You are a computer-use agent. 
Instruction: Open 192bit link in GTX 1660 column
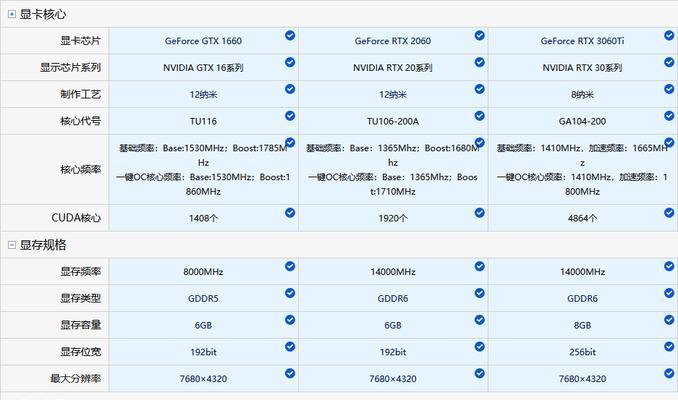click(x=203, y=352)
